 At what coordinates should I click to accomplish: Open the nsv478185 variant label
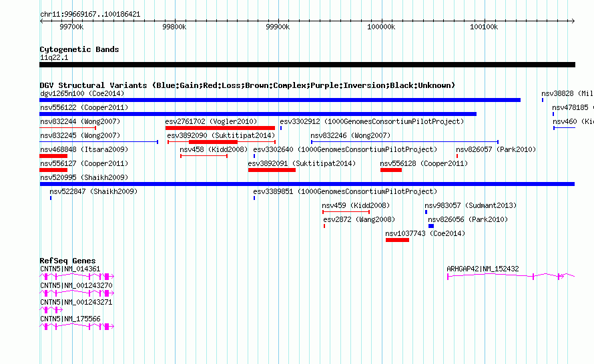coord(573,107)
